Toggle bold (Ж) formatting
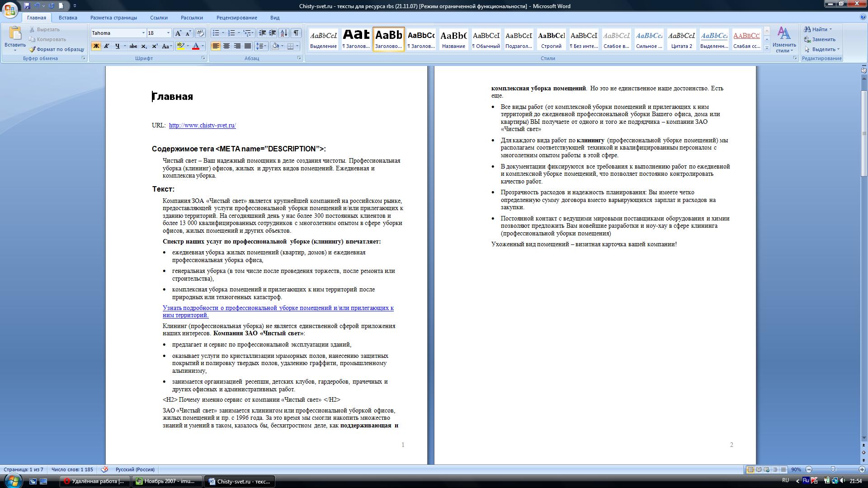The width and height of the screenshot is (868, 488). [96, 46]
